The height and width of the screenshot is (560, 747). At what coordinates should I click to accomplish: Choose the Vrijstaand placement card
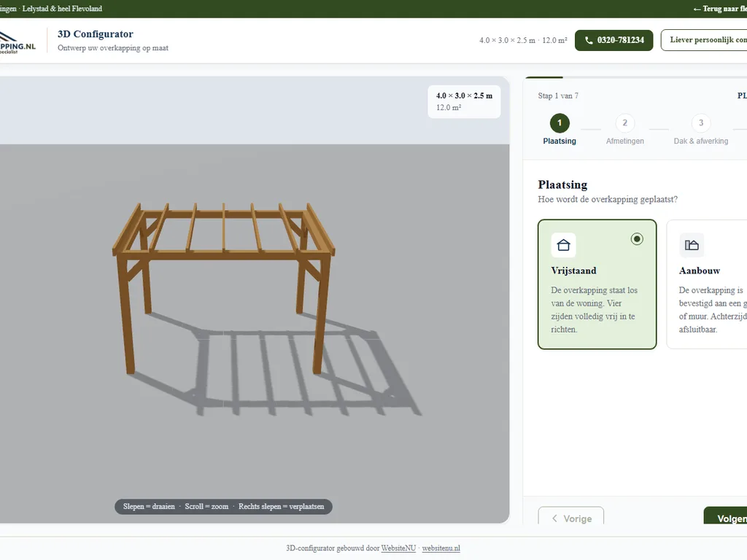(597, 284)
